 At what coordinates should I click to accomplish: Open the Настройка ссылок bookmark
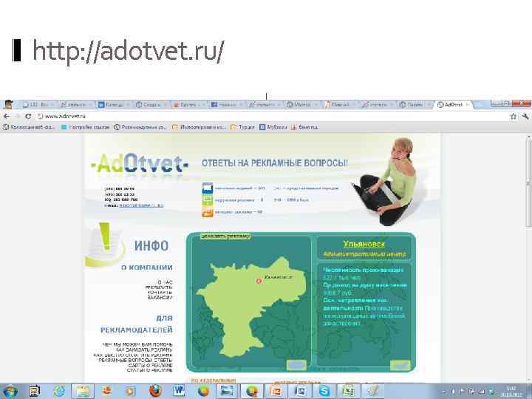click(x=86, y=127)
